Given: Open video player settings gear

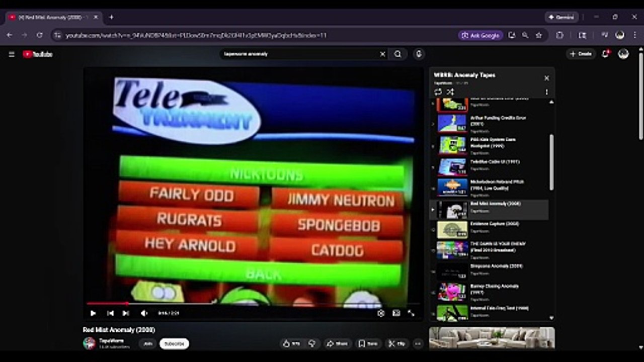Looking at the screenshot, I should [x=381, y=313].
